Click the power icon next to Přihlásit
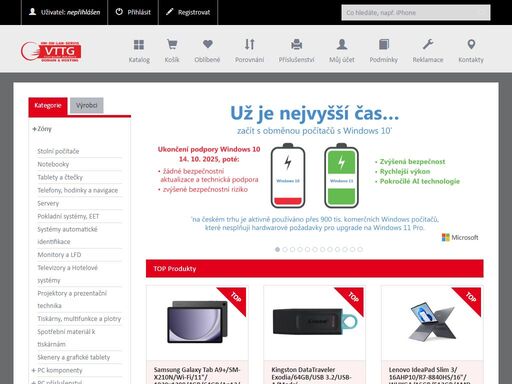The image size is (512, 384). click(119, 12)
